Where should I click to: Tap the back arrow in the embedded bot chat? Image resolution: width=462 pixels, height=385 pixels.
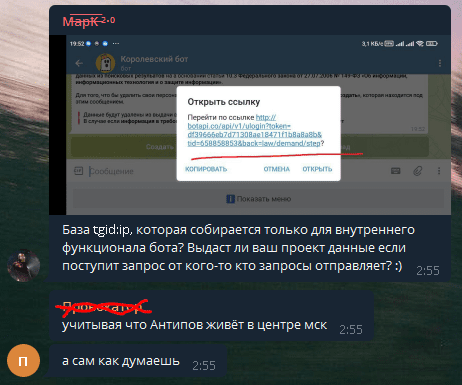79,63
